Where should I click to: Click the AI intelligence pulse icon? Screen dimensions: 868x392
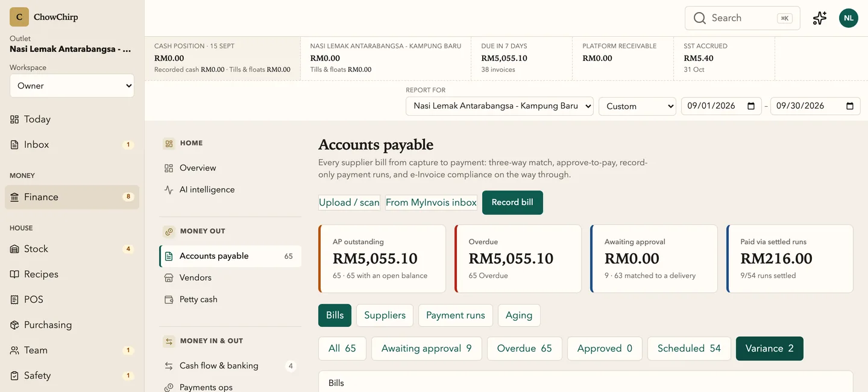[x=169, y=190]
